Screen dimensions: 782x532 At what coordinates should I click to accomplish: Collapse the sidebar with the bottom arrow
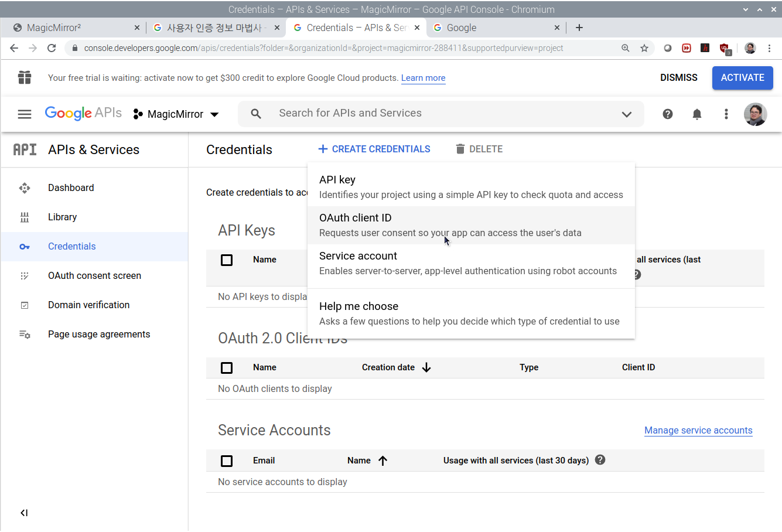[x=24, y=513]
